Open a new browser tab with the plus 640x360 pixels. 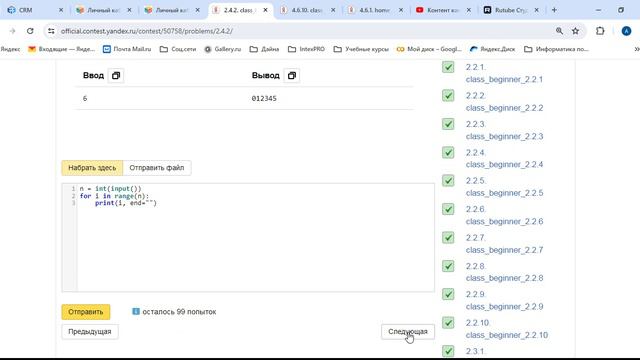(554, 10)
